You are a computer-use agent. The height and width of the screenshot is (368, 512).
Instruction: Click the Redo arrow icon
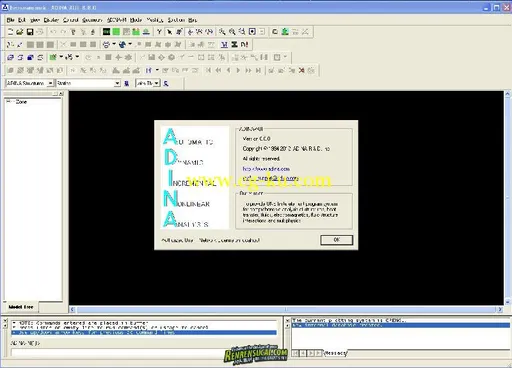(63, 32)
